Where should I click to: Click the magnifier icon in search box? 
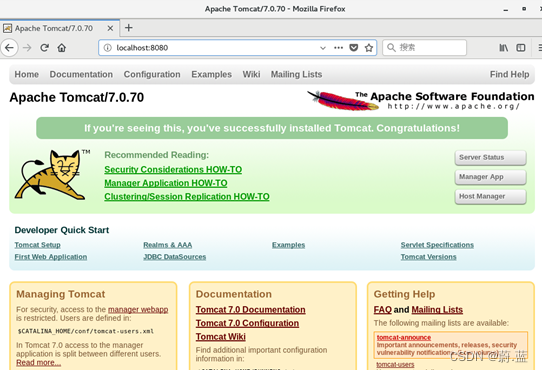pos(391,47)
